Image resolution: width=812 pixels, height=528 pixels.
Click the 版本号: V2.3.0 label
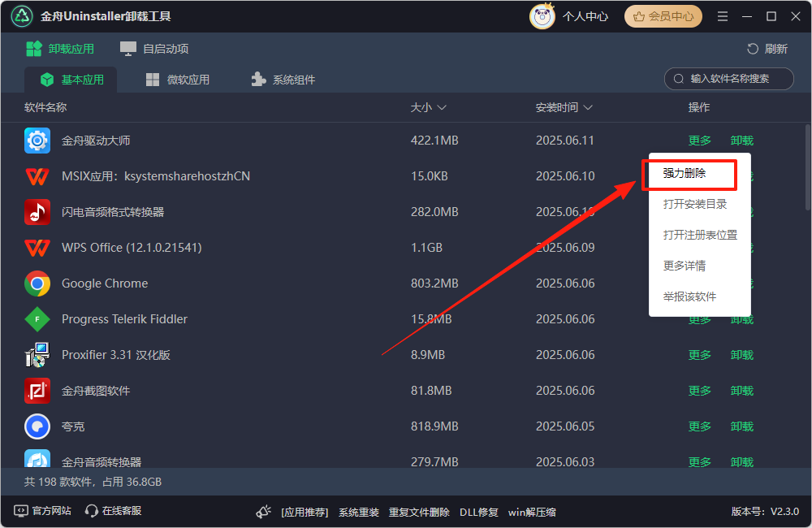pos(765,512)
